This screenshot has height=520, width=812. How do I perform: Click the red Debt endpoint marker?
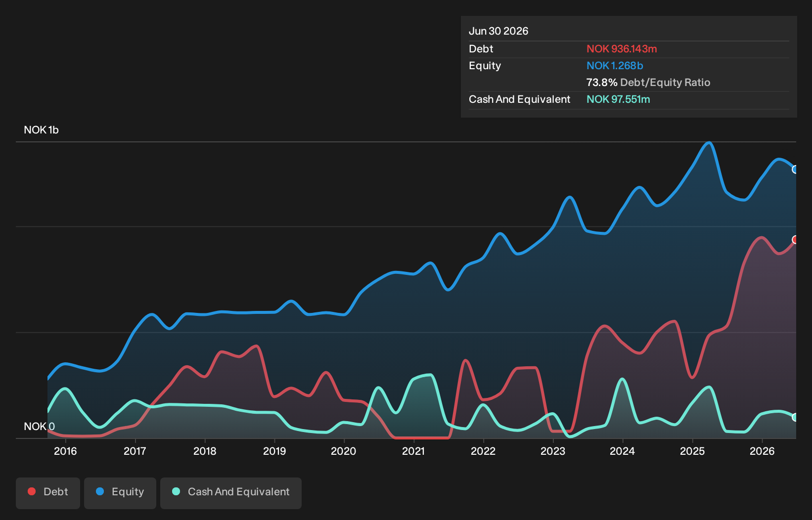(795, 240)
